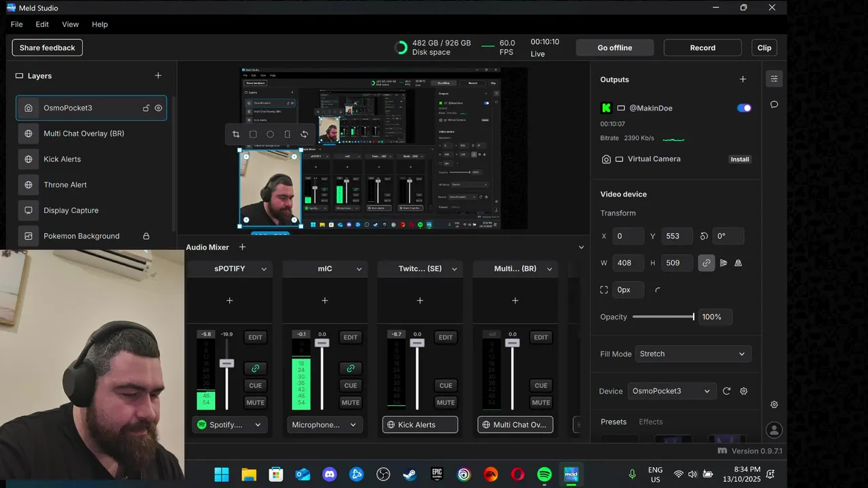This screenshot has height=488, width=868.
Task: Toggle the link icon on the mIC track
Action: [351, 369]
